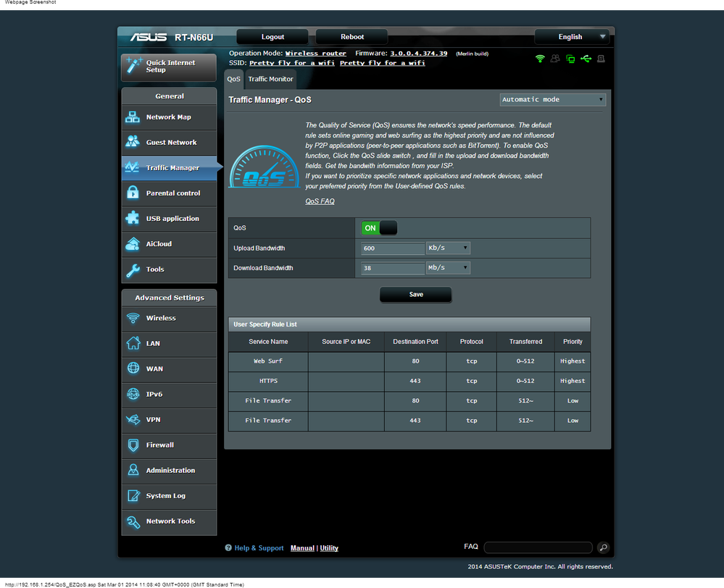
Task: Click the Highest priority cell for Web Surf
Action: point(573,361)
